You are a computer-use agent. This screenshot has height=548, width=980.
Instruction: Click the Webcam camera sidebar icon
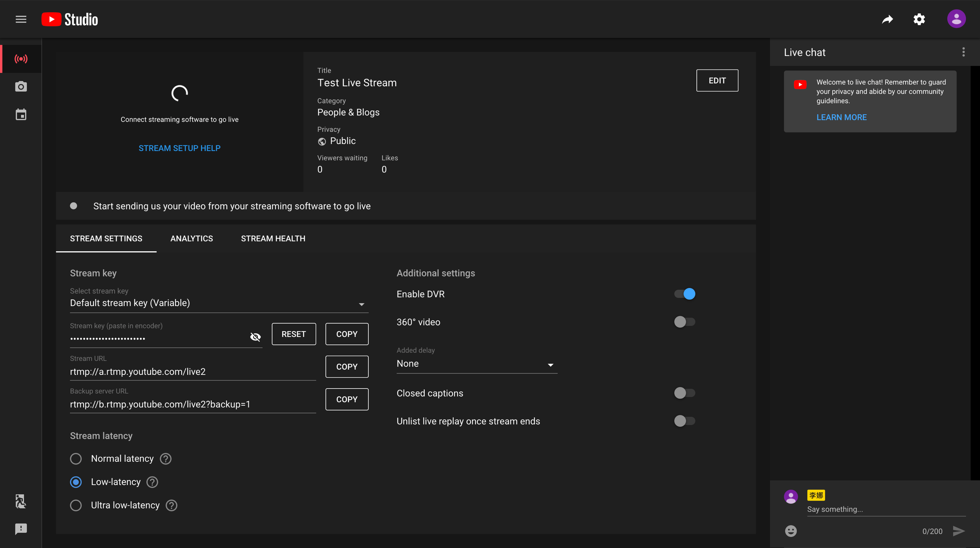tap(21, 87)
